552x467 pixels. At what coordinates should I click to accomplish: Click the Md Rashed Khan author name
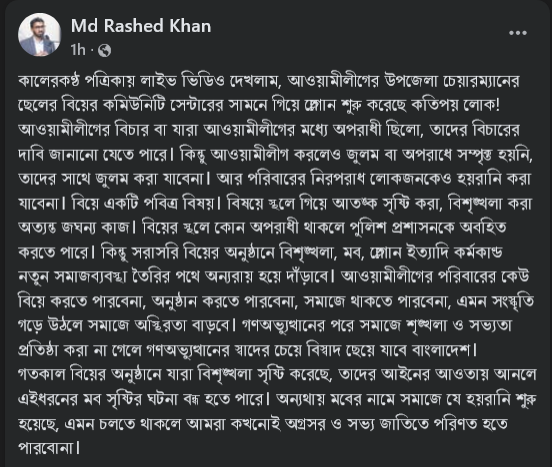(x=141, y=26)
